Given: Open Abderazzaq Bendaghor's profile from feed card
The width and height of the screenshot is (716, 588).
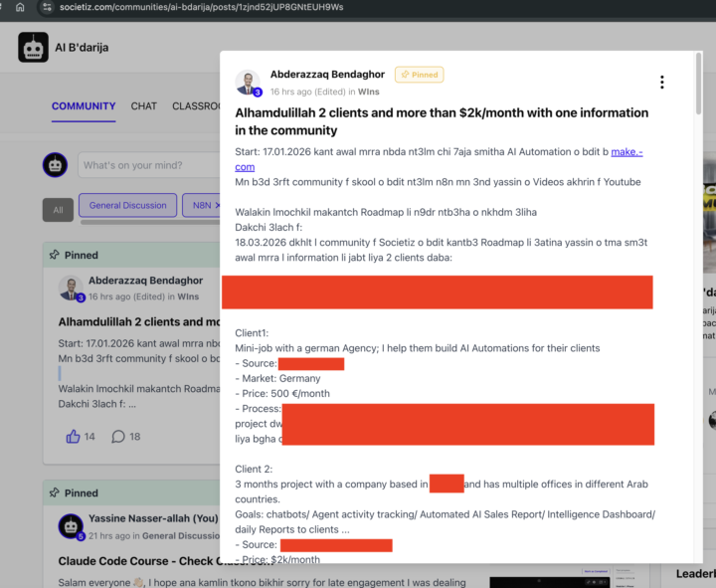Looking at the screenshot, I should click(x=145, y=281).
